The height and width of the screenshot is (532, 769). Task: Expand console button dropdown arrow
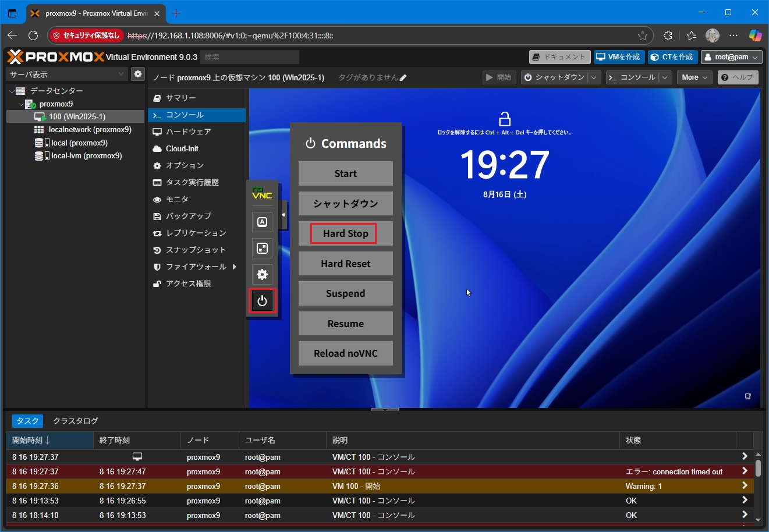coord(665,77)
